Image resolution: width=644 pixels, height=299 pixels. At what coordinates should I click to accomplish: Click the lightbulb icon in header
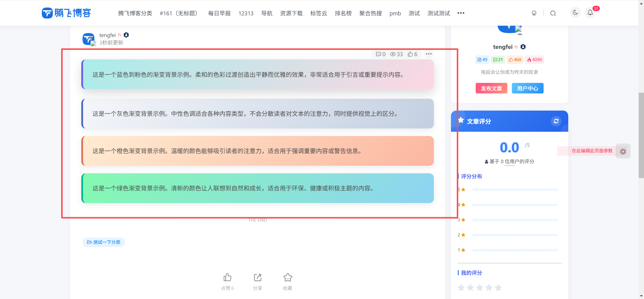point(534,13)
